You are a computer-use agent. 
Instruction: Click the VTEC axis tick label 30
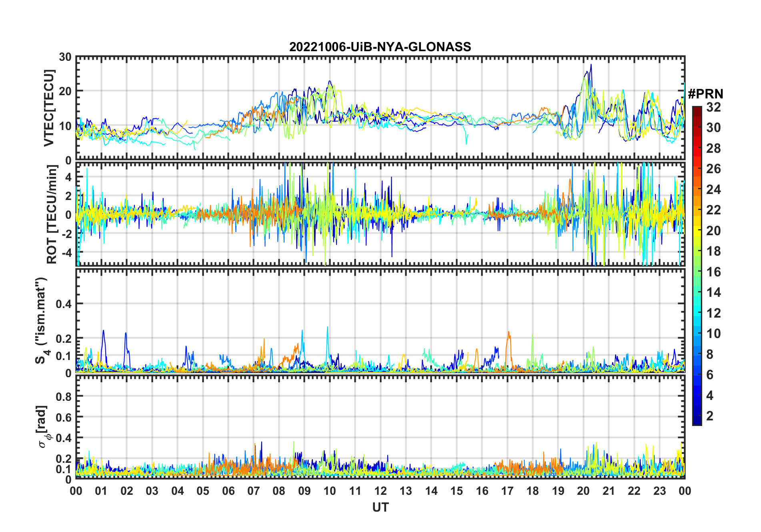click(x=65, y=57)
